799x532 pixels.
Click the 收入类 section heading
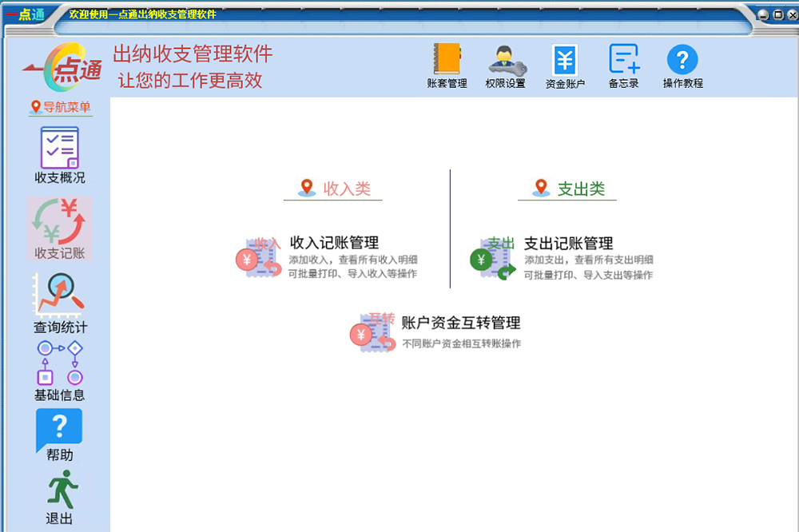[x=347, y=189]
